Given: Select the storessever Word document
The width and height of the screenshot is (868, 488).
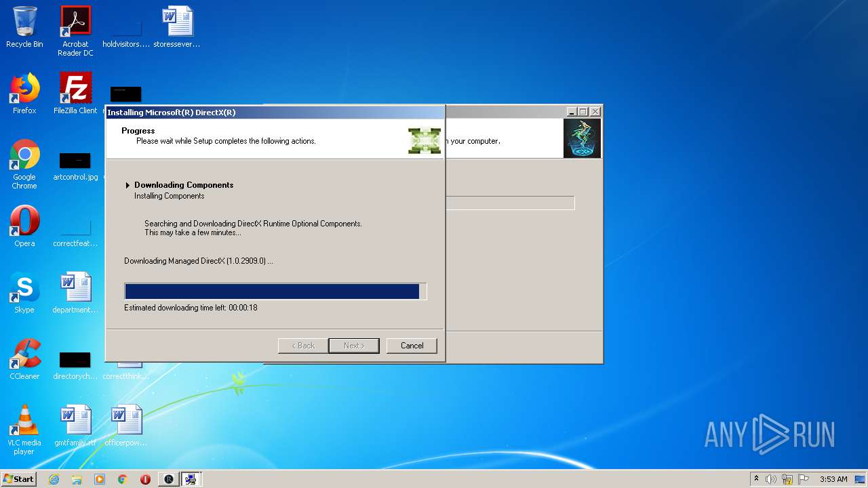Looking at the screenshot, I should (x=177, y=27).
